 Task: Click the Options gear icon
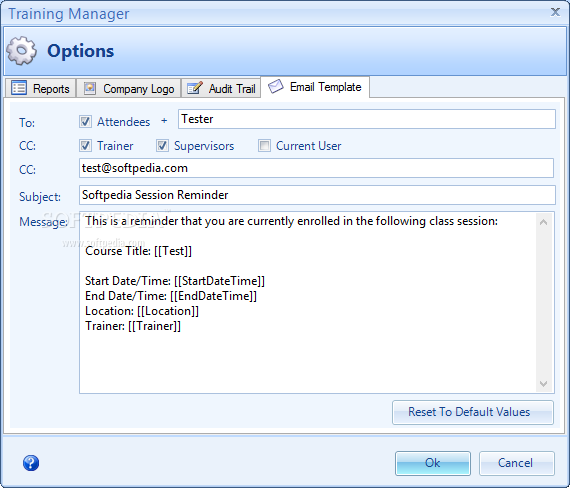pyautogui.click(x=21, y=51)
